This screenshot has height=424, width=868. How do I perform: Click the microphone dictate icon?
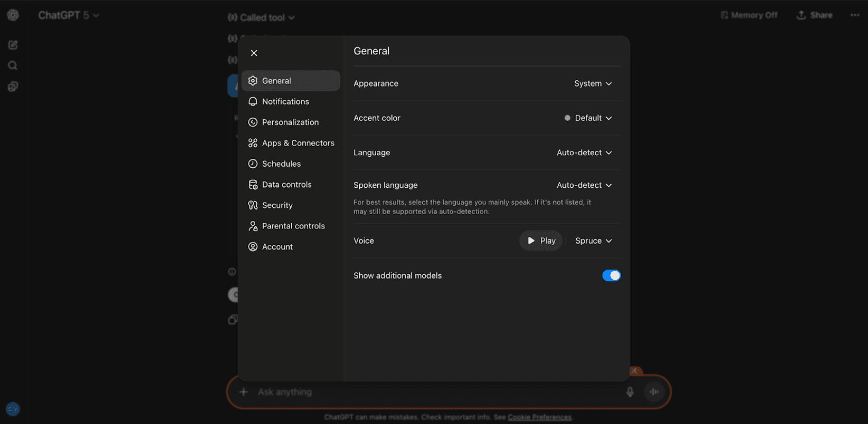click(x=630, y=392)
